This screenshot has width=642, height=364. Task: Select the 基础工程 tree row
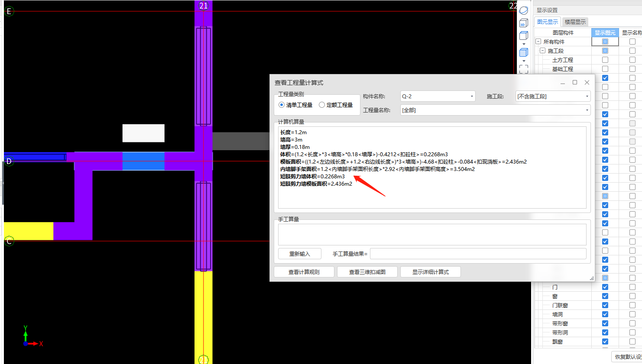tap(563, 69)
